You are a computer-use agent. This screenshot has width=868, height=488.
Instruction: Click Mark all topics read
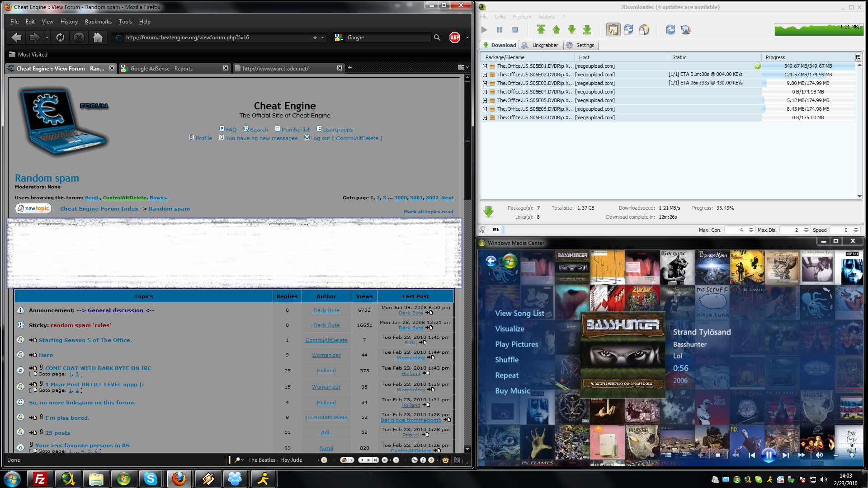pos(429,212)
